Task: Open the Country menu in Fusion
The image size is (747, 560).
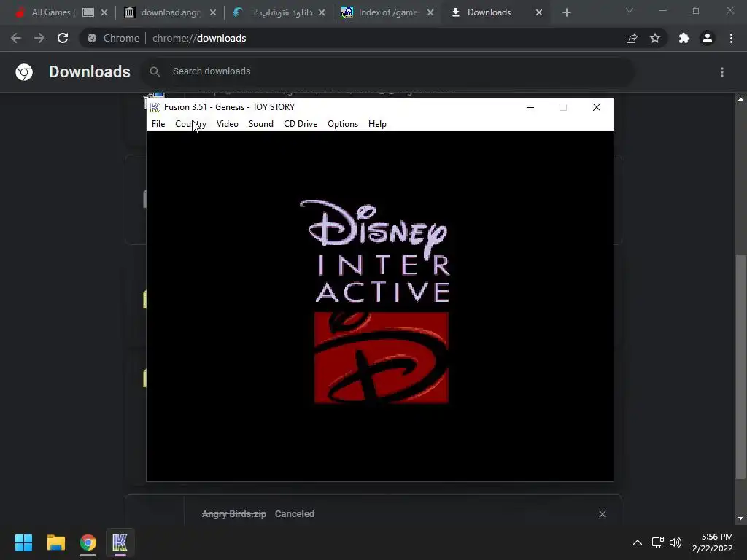Action: coord(190,124)
